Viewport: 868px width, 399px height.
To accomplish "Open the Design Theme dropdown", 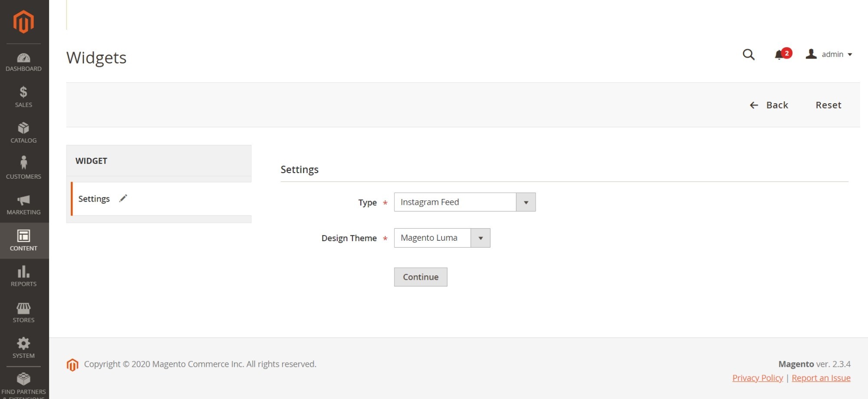I will (442, 238).
